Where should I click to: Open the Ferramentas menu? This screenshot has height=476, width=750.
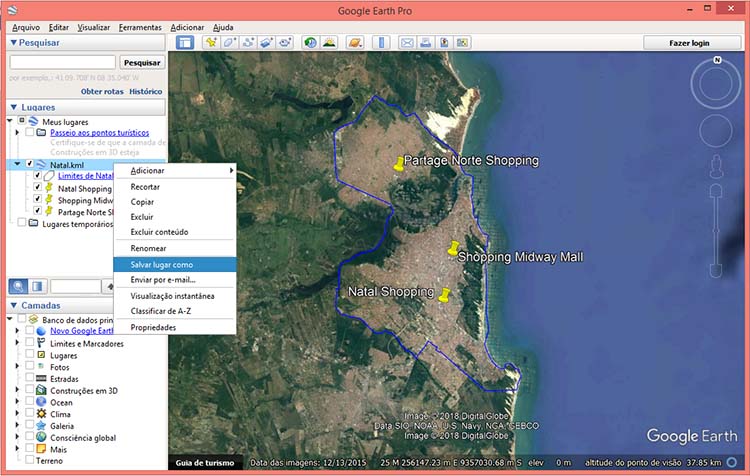click(x=140, y=27)
